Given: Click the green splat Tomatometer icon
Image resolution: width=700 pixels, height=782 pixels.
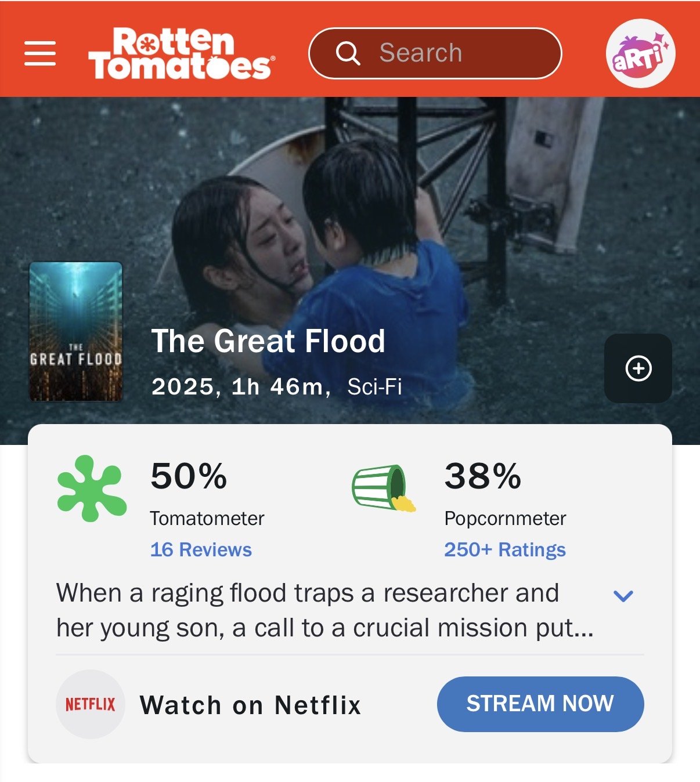Looking at the screenshot, I should click(92, 488).
